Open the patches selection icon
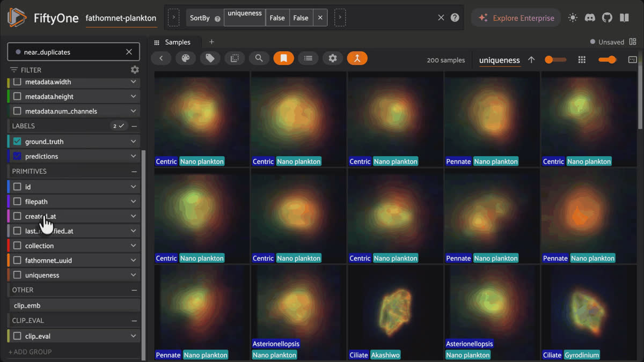This screenshot has width=644, height=362. pos(235,58)
